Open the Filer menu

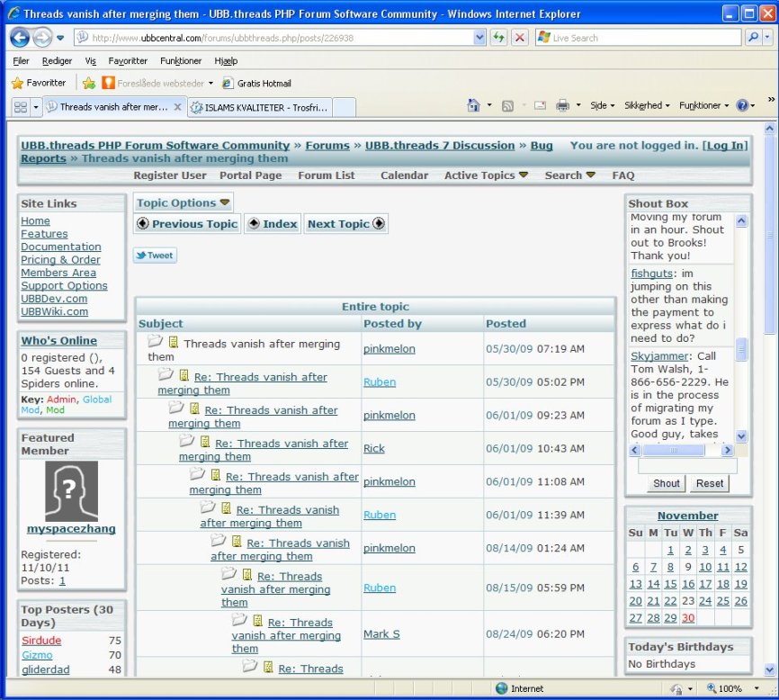click(21, 60)
